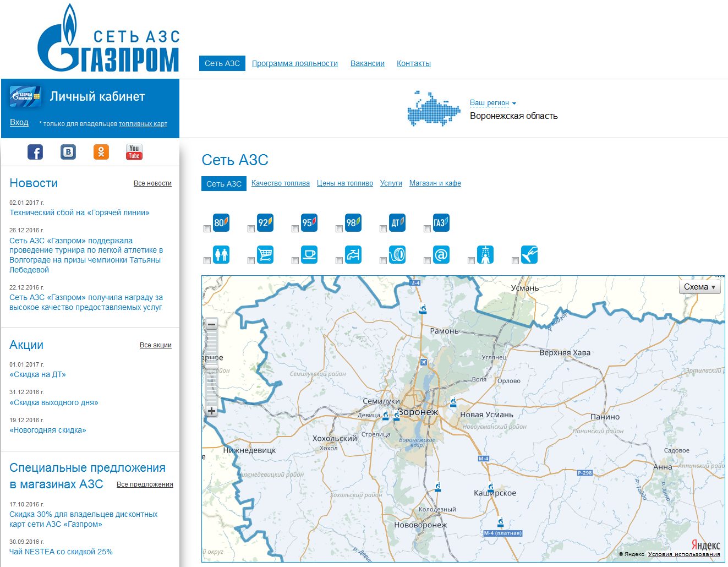Switch to Услуги tab

pyautogui.click(x=391, y=183)
